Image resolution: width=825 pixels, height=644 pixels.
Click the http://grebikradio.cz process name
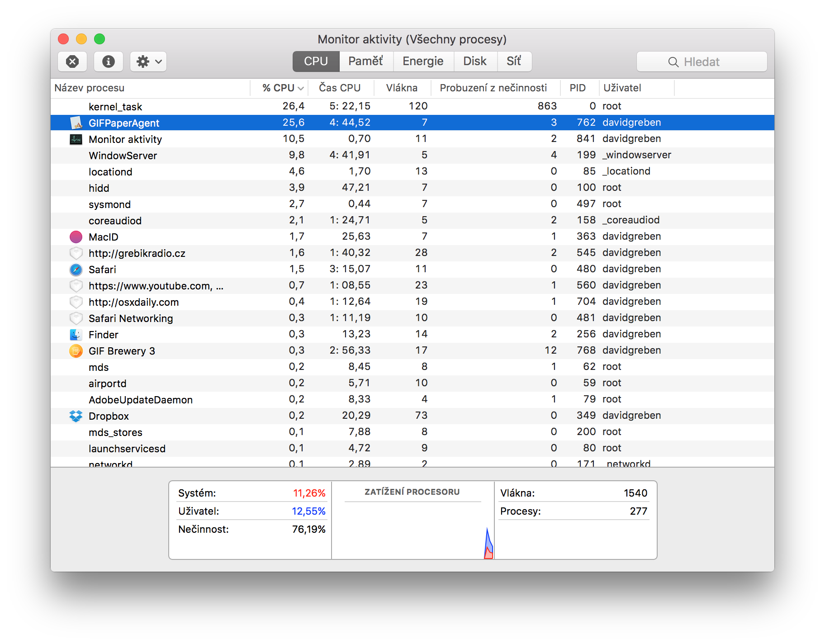[137, 253]
